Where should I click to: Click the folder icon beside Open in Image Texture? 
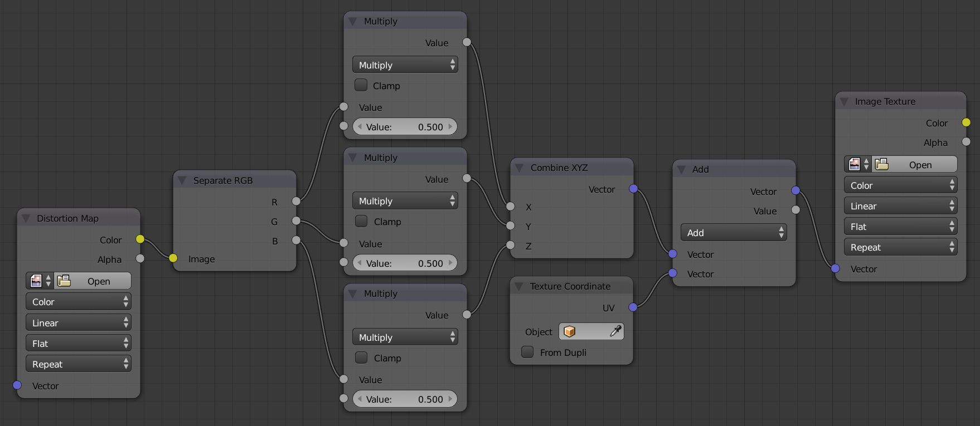click(882, 164)
